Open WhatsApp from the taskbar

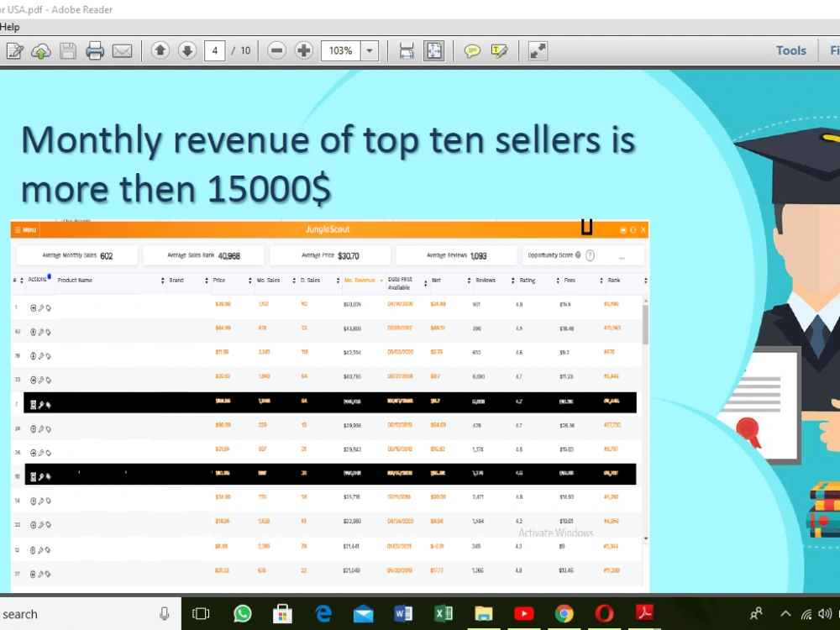[x=243, y=613]
